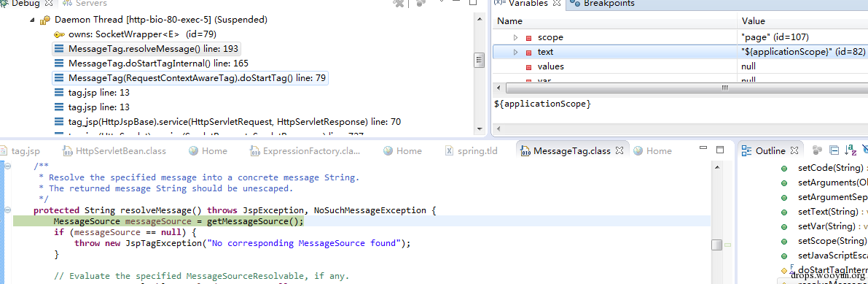This screenshot has width=868, height=284.
Task: Maximize the editor area
Action: pos(719,150)
